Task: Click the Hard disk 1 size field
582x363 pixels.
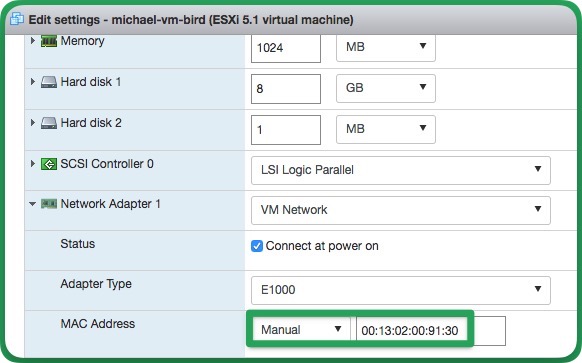Action: [286, 89]
